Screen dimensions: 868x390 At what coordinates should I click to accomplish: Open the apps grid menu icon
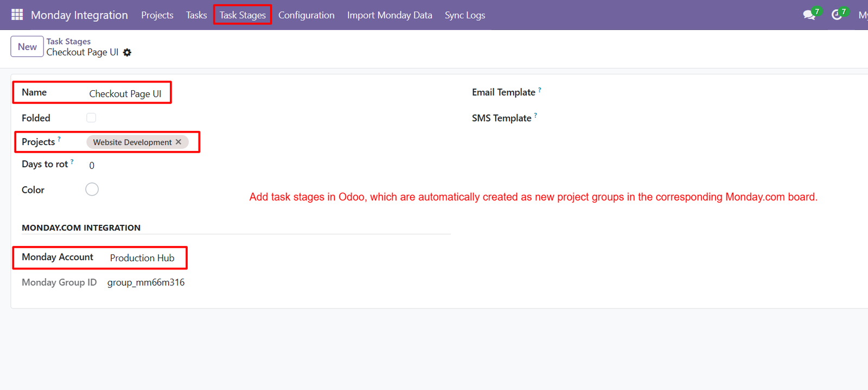pyautogui.click(x=17, y=15)
